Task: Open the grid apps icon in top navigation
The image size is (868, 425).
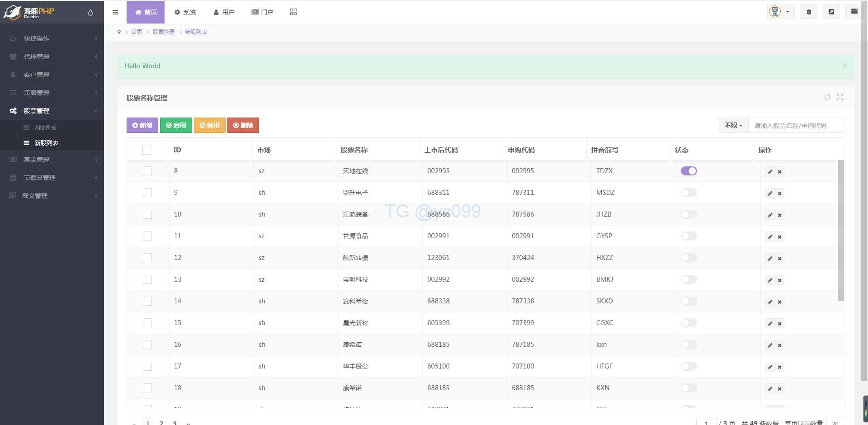Action: (x=293, y=12)
